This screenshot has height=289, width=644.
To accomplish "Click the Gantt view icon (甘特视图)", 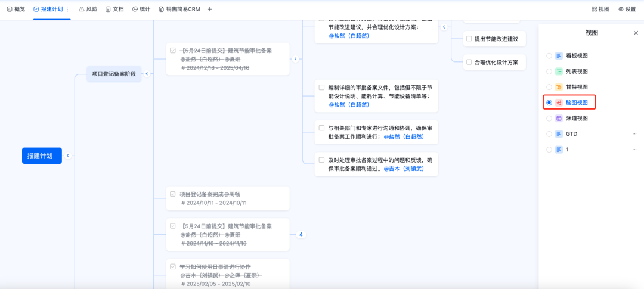I will [x=559, y=87].
